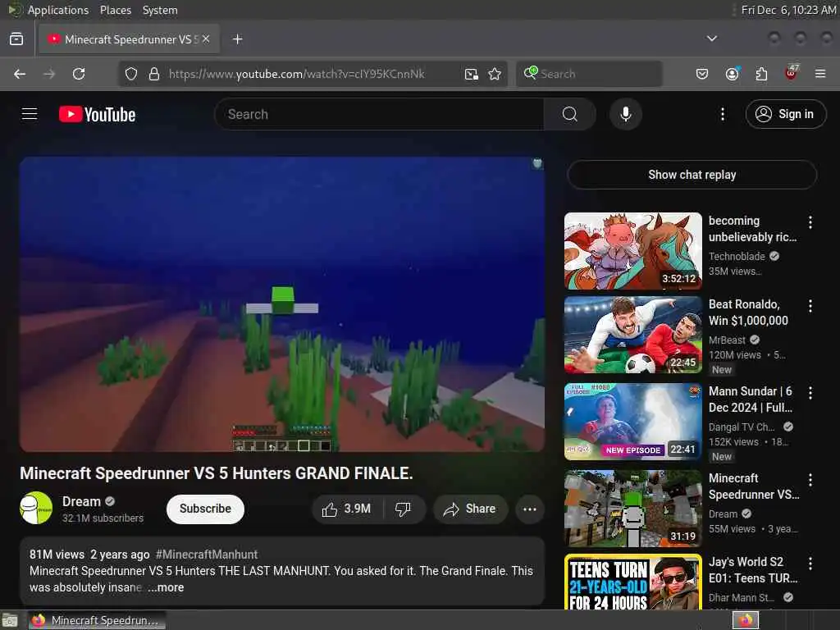Open Firefox account icon

[x=732, y=74]
